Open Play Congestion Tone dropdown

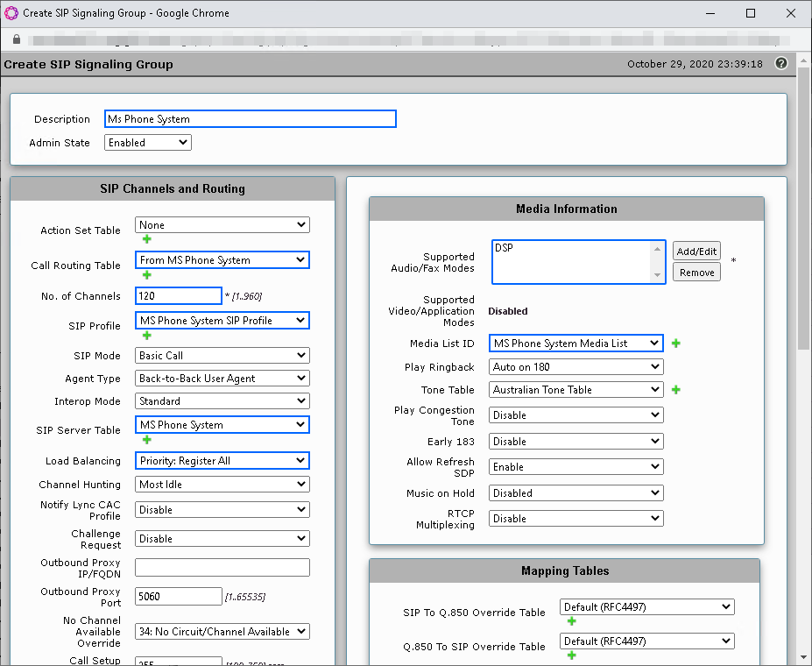click(575, 414)
